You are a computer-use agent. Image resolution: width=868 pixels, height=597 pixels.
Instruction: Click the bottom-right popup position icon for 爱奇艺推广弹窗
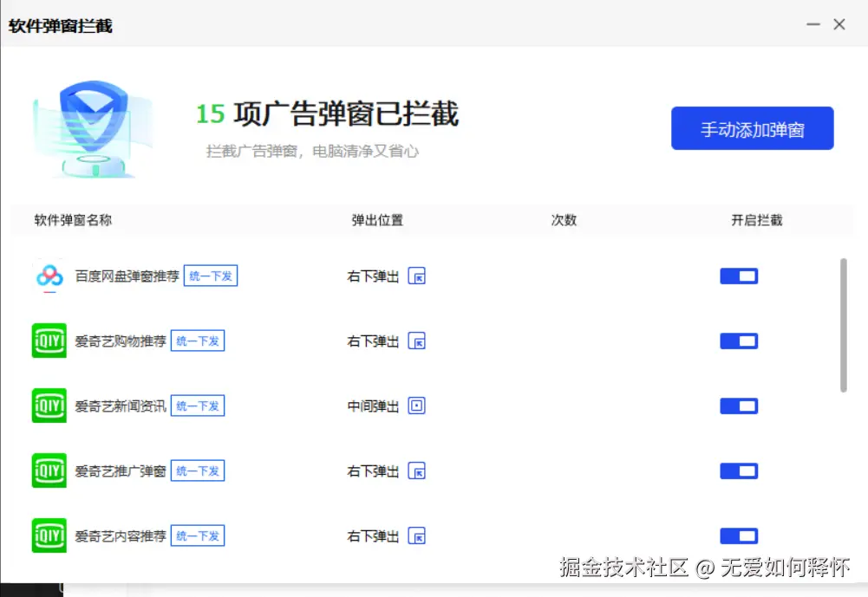coord(417,470)
